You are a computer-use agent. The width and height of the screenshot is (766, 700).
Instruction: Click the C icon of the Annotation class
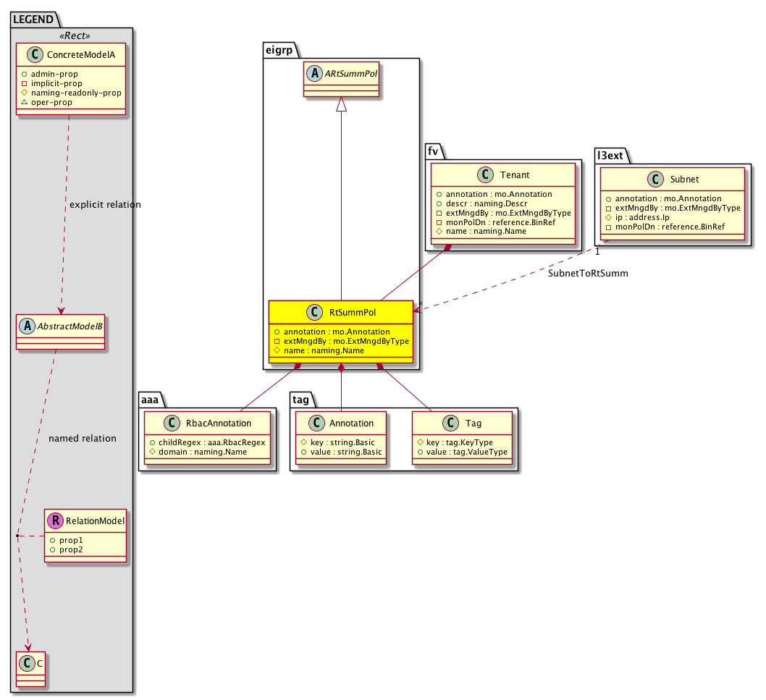click(x=316, y=423)
